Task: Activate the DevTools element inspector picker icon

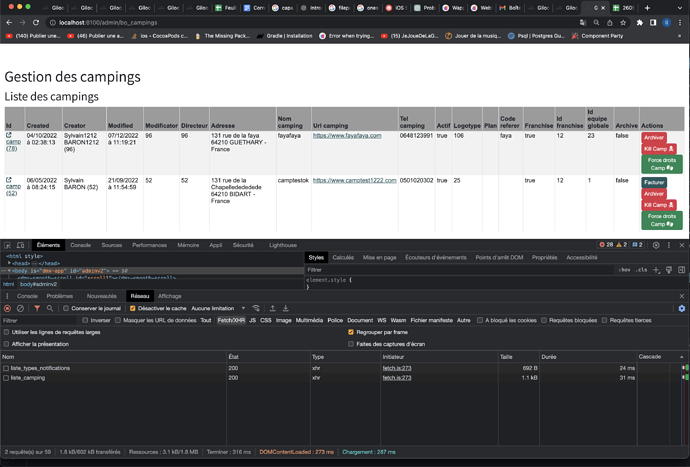Action: point(7,245)
